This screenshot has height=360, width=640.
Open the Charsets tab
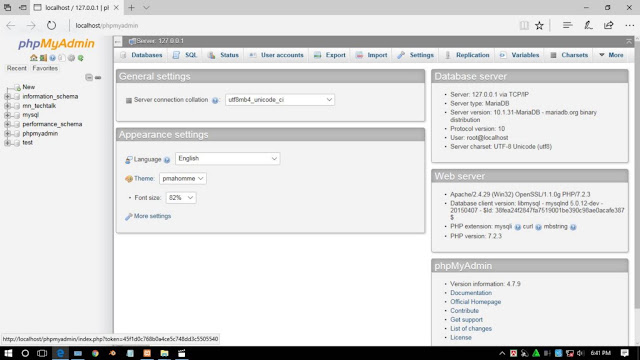point(569,55)
